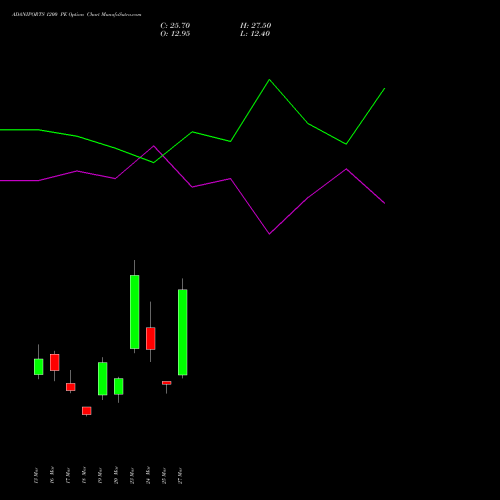The image size is (500, 500).
Task: Click the close value C: 25.70
Action: pos(175,26)
